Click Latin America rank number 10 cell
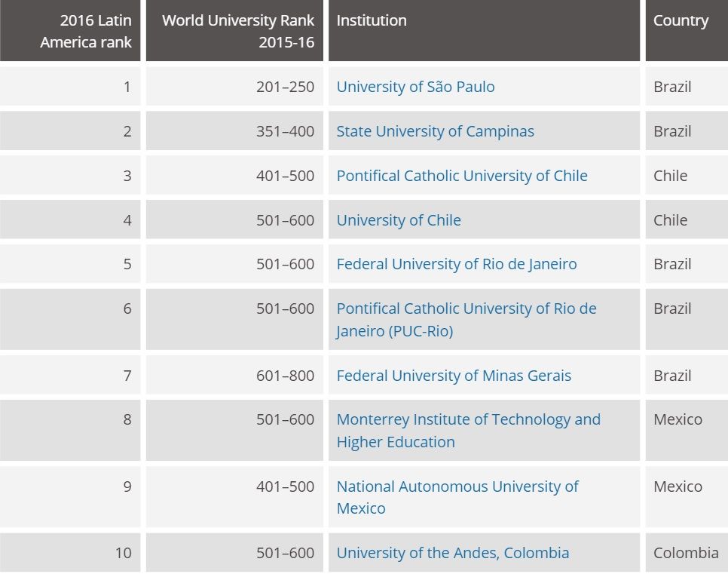The image size is (728, 574). (123, 553)
